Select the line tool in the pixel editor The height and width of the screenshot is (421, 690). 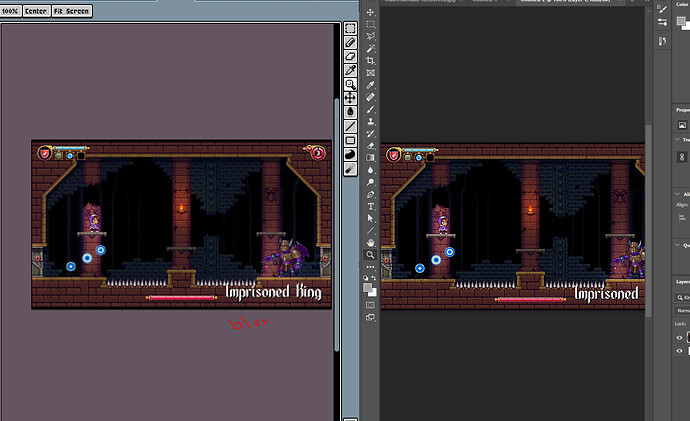[350, 126]
